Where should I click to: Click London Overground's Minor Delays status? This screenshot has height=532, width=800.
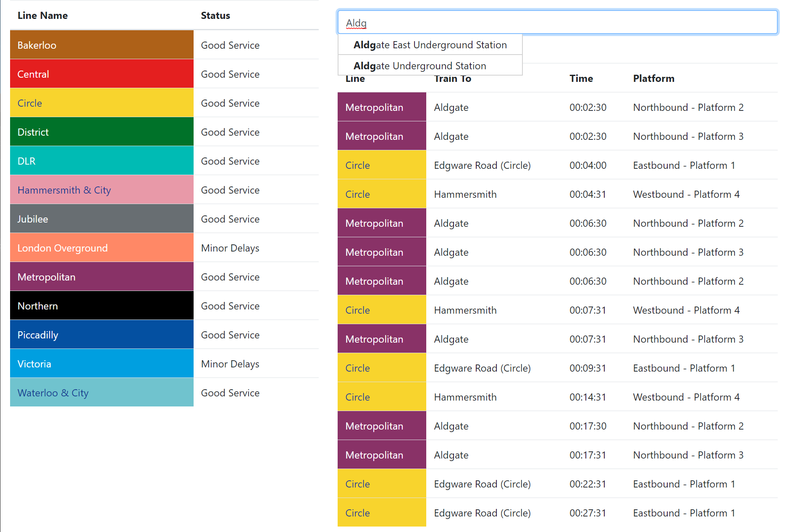pos(230,248)
